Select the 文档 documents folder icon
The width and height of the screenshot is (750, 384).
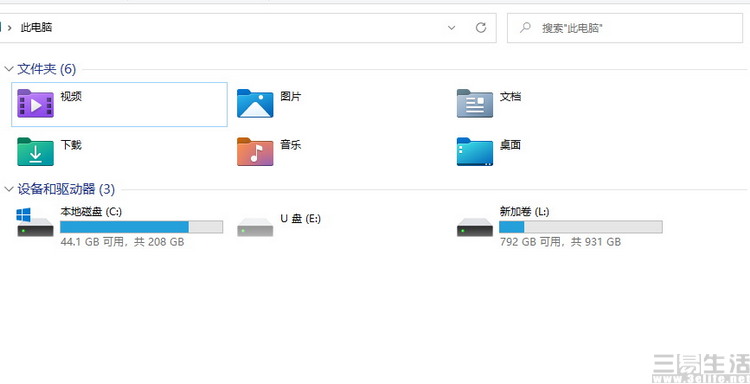[x=474, y=103]
